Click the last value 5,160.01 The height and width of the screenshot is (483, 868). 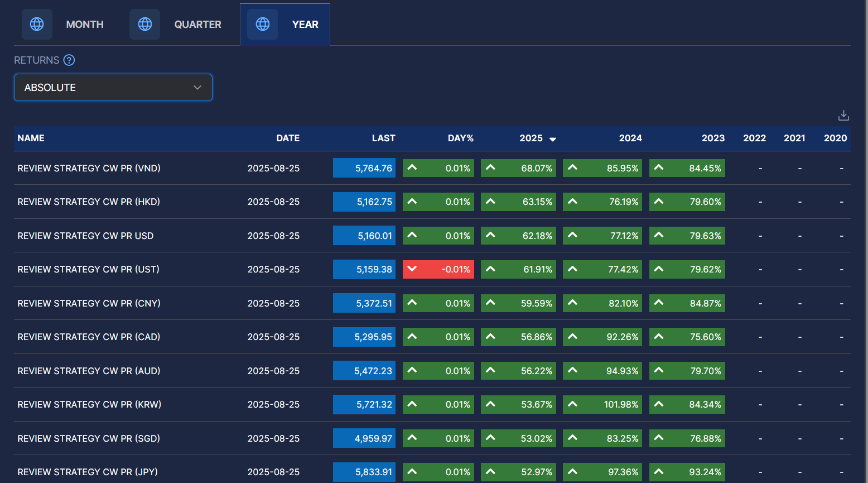click(364, 235)
